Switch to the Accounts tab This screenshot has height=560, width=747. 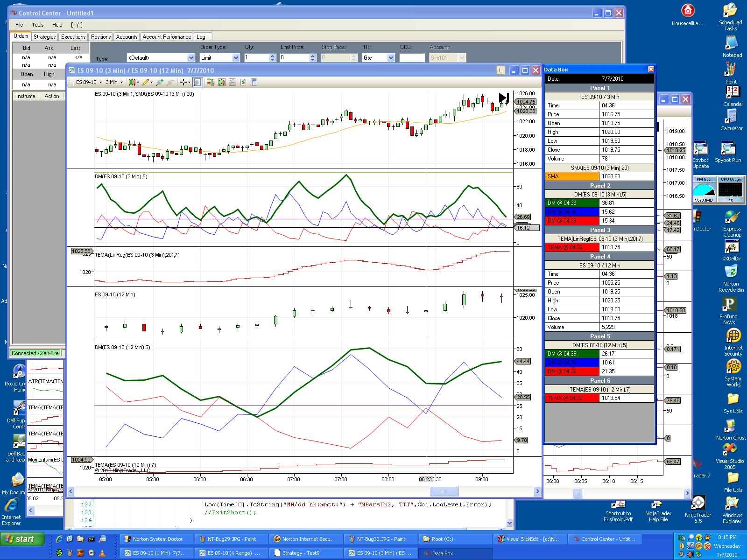[127, 37]
